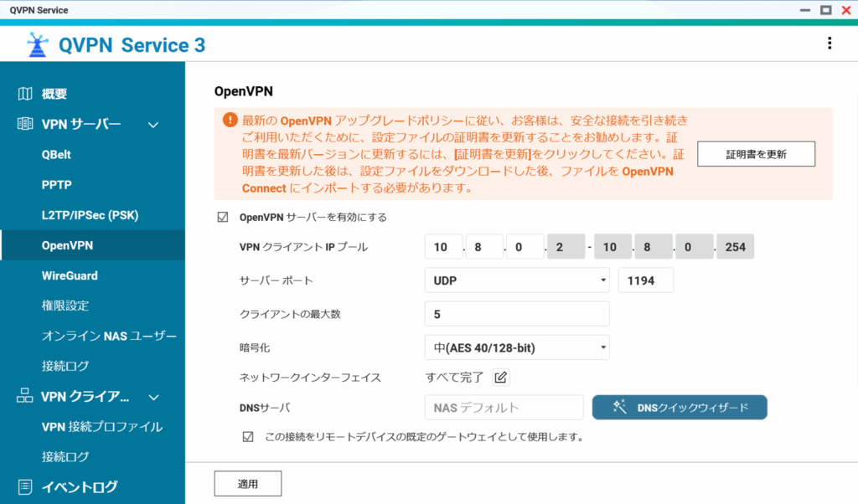Open VPN 接続プロファイル page

click(x=101, y=426)
